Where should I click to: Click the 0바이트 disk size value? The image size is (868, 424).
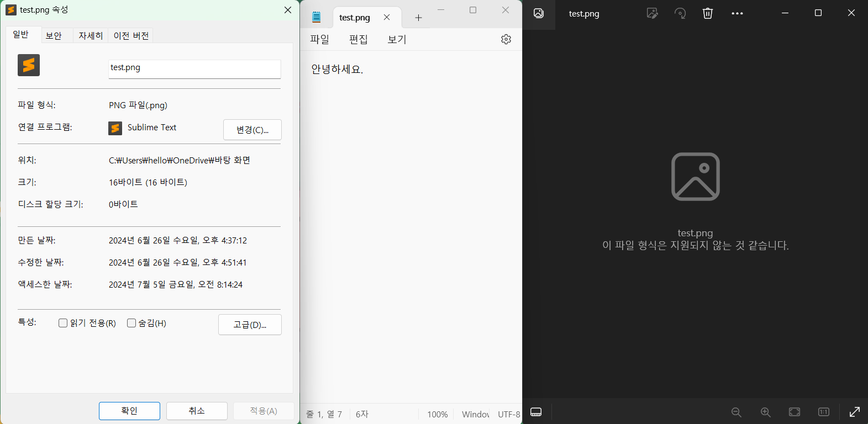pos(123,204)
